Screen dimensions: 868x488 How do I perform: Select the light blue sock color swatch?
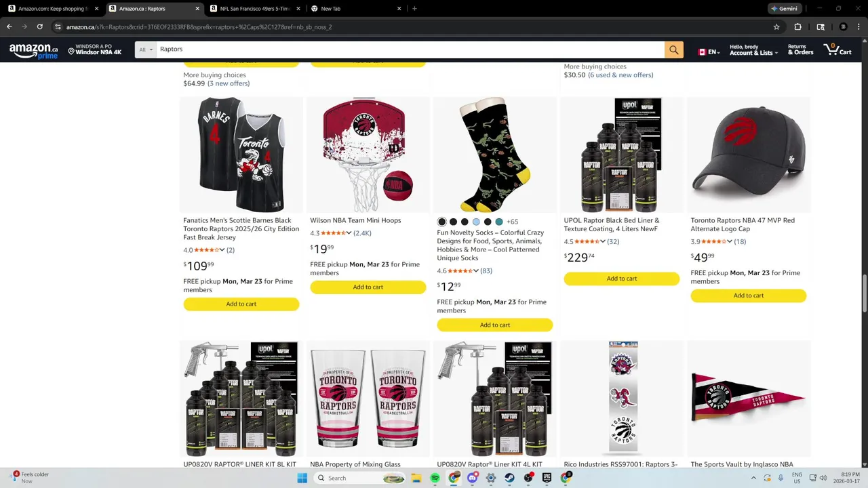click(476, 222)
